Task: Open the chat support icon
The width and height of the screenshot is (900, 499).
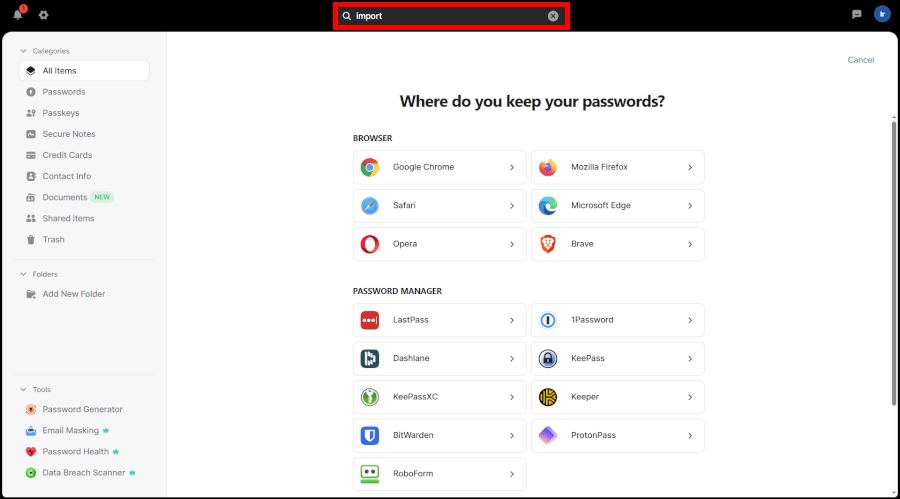Action: pyautogui.click(x=856, y=15)
